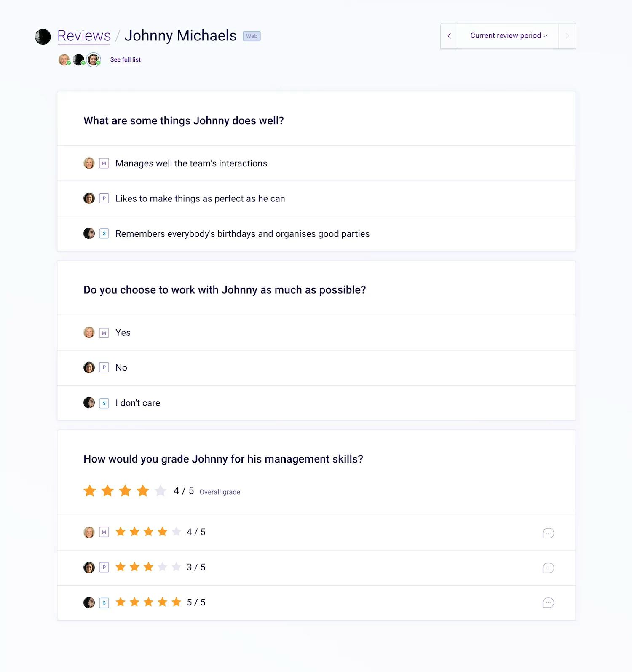Image resolution: width=632 pixels, height=672 pixels.
Task: Open the comment bubble on the 4/5 rating row
Action: 548,533
